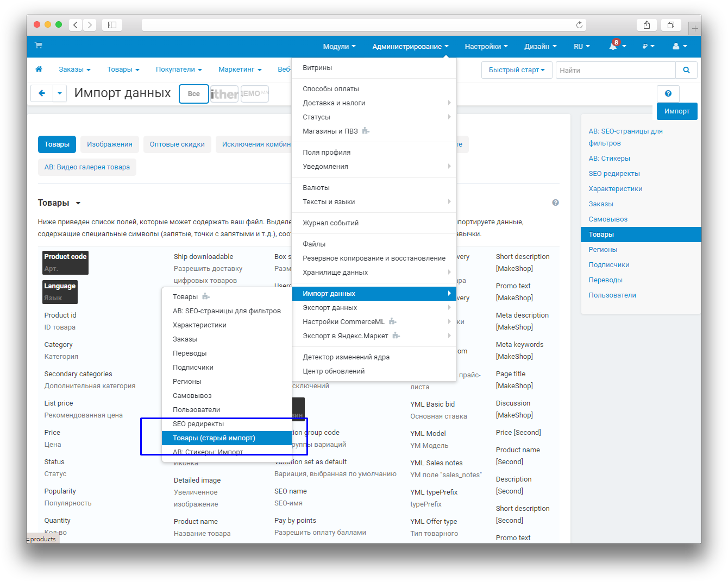Toggle the Safari sidebar button

(112, 25)
